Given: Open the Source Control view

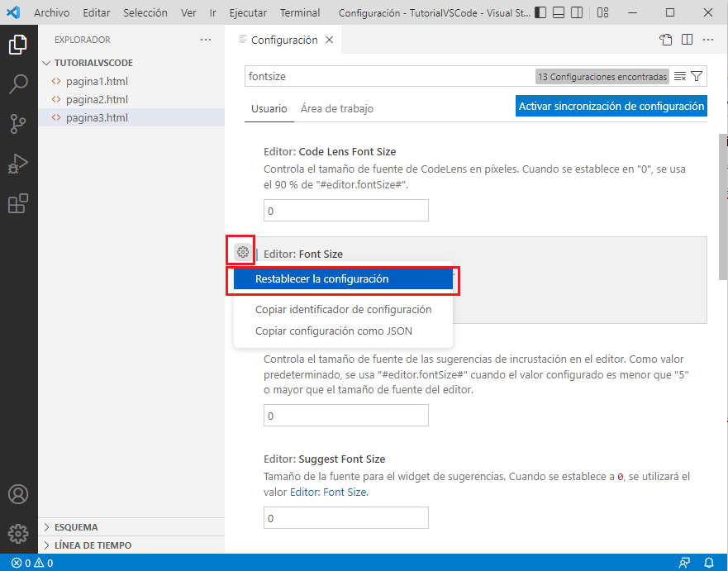Looking at the screenshot, I should point(18,124).
